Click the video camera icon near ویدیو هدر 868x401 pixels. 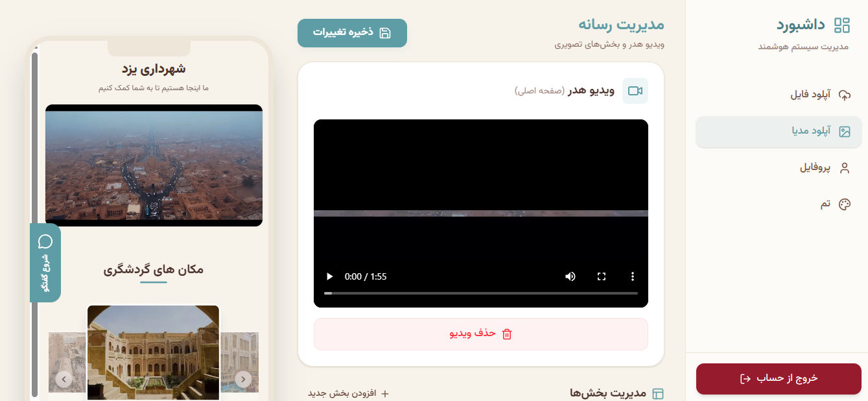tap(635, 91)
